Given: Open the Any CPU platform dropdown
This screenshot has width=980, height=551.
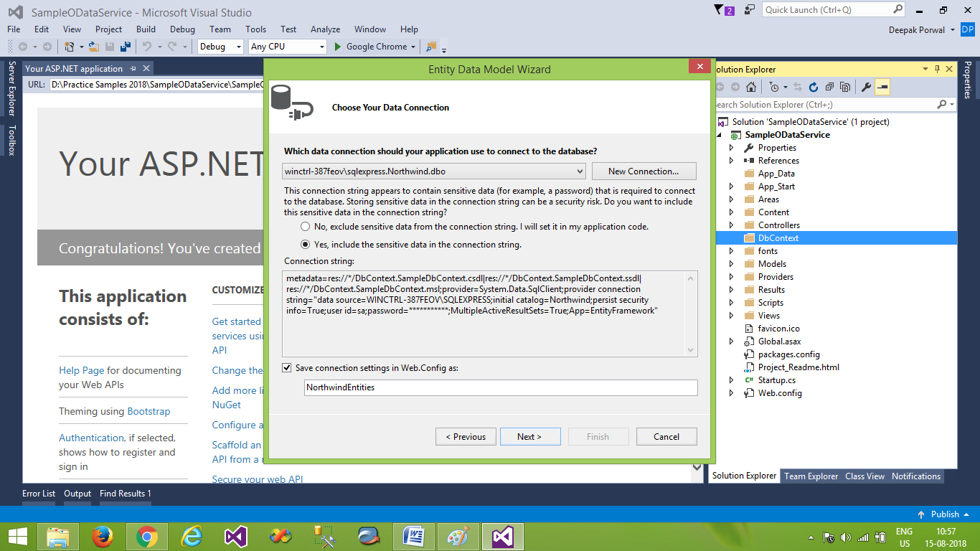Looking at the screenshot, I should [321, 46].
